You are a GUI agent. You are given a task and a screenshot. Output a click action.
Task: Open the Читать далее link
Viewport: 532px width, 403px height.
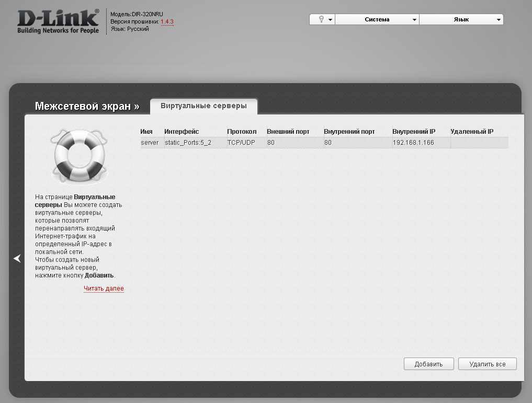click(104, 289)
